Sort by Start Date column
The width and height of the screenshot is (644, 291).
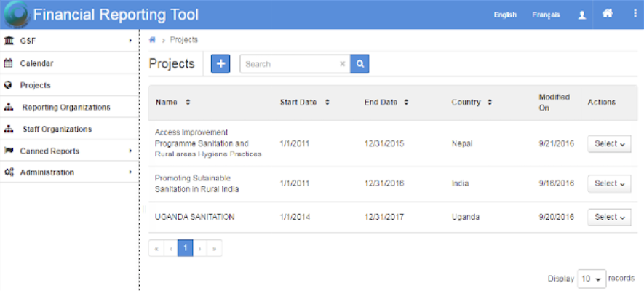click(x=327, y=103)
